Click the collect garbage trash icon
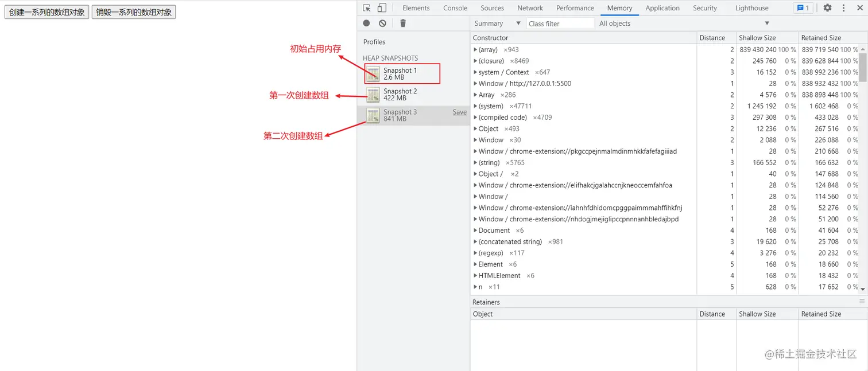Screen dimensions: 868x371 pyautogui.click(x=403, y=23)
